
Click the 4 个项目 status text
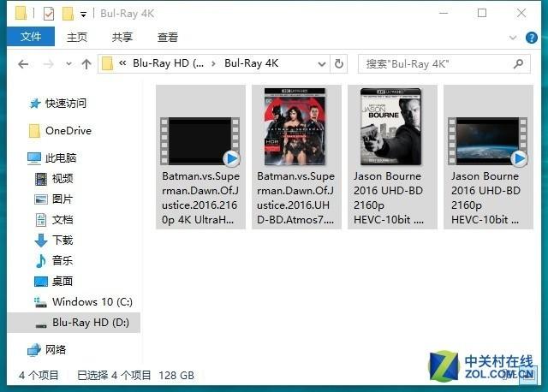(x=39, y=375)
